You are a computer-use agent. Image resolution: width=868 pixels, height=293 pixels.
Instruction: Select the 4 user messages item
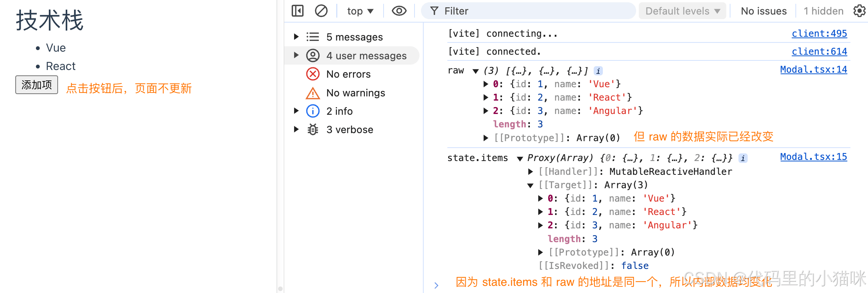tap(366, 55)
